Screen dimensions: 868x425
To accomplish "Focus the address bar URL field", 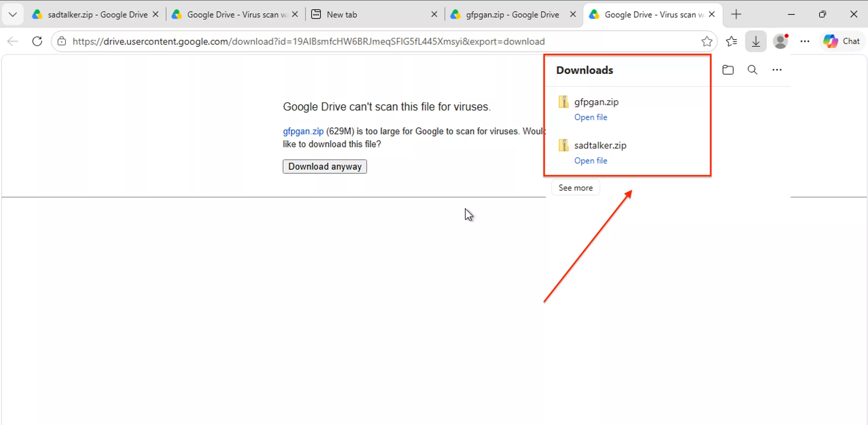I will coord(384,41).
